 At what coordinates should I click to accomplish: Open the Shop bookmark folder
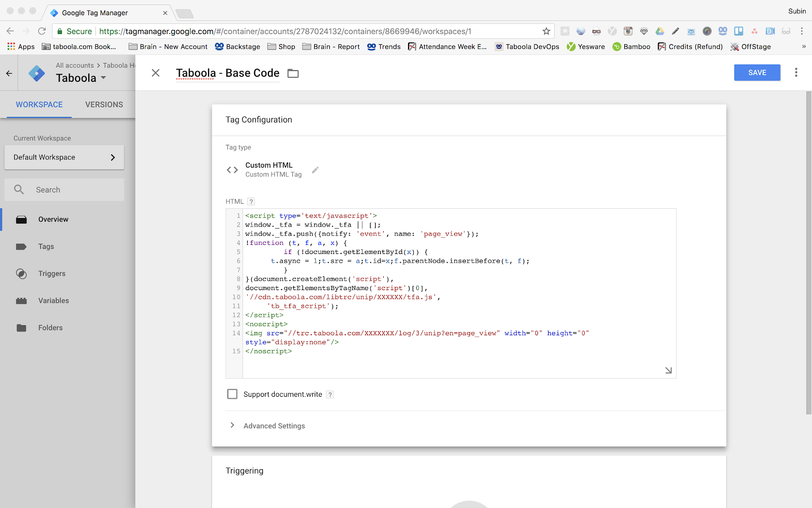point(281,47)
